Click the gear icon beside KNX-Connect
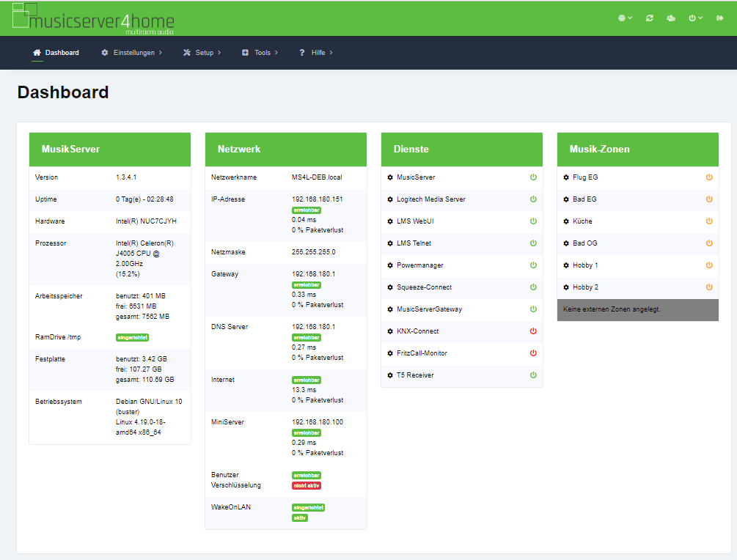Viewport: 737px width, 560px height. [x=391, y=331]
